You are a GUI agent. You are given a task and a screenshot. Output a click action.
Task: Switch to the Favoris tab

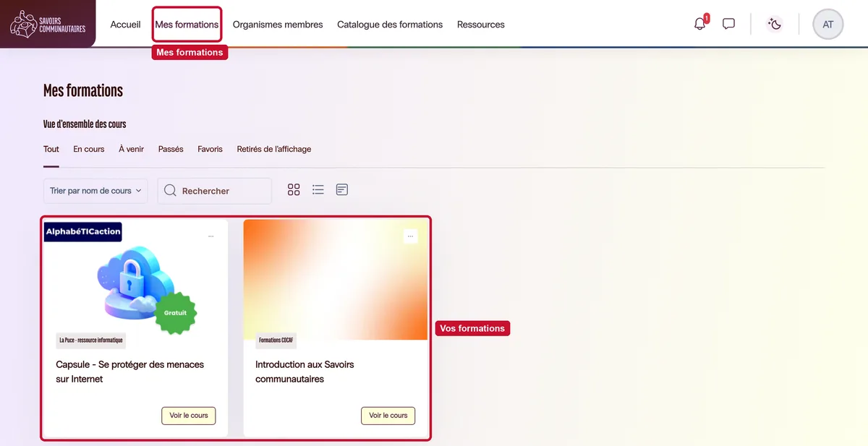pyautogui.click(x=210, y=150)
